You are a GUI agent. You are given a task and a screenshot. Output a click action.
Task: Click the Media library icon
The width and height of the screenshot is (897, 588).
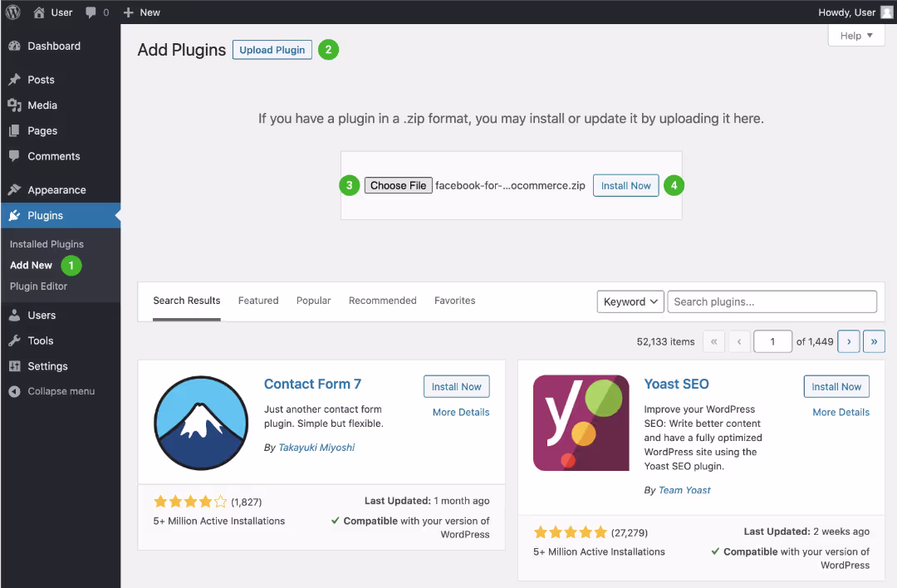[x=15, y=105]
